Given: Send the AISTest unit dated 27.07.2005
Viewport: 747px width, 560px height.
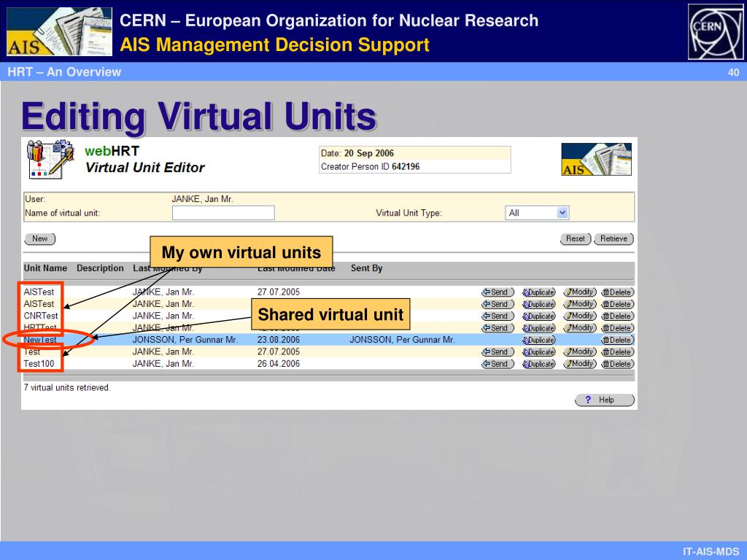Looking at the screenshot, I should pyautogui.click(x=498, y=292).
